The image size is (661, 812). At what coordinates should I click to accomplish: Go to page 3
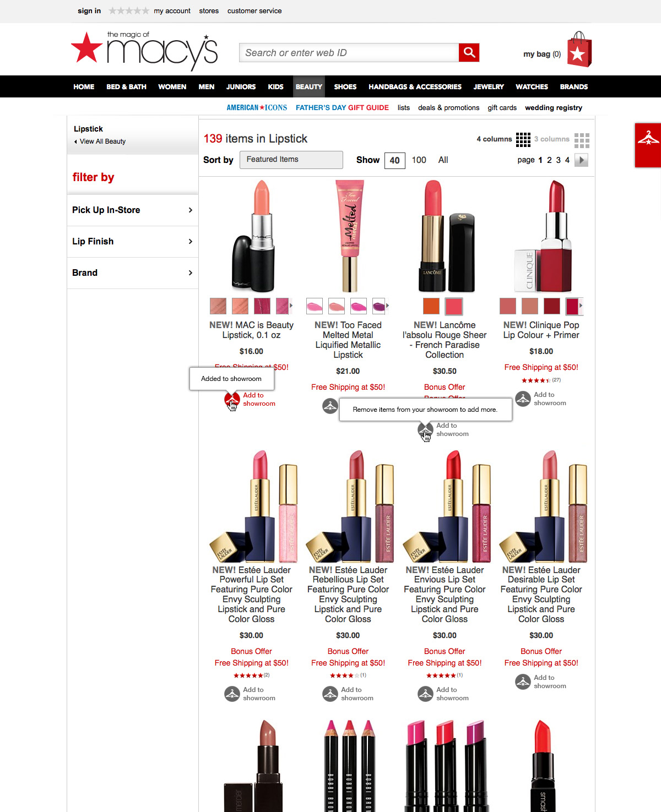[x=558, y=160]
